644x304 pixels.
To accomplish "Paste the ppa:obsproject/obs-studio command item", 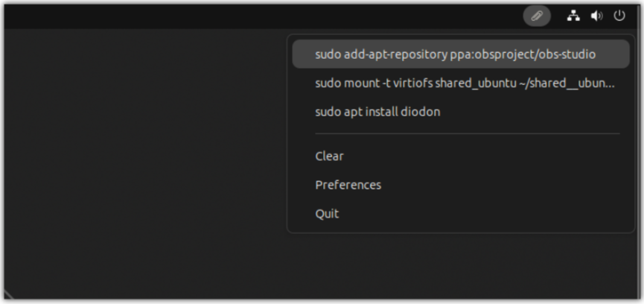I will click(x=455, y=54).
